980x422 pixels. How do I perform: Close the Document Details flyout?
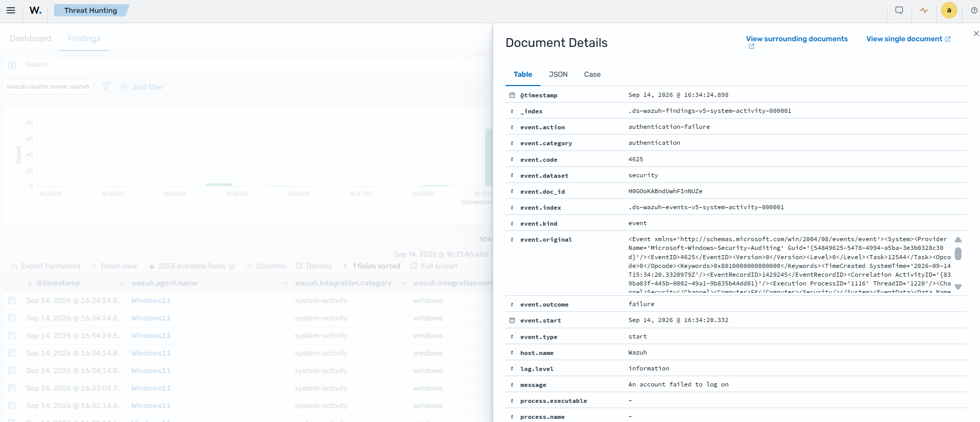coord(976,33)
